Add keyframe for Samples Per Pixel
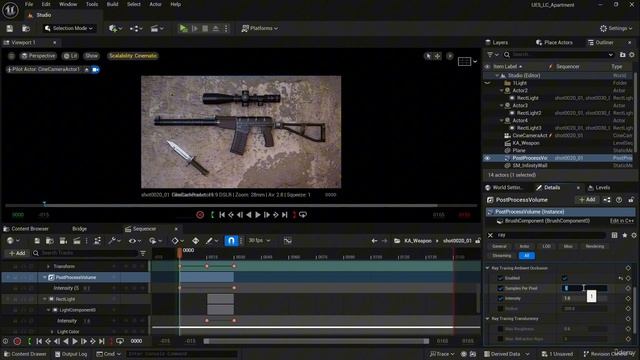The width and height of the screenshot is (640, 360). [x=628, y=288]
